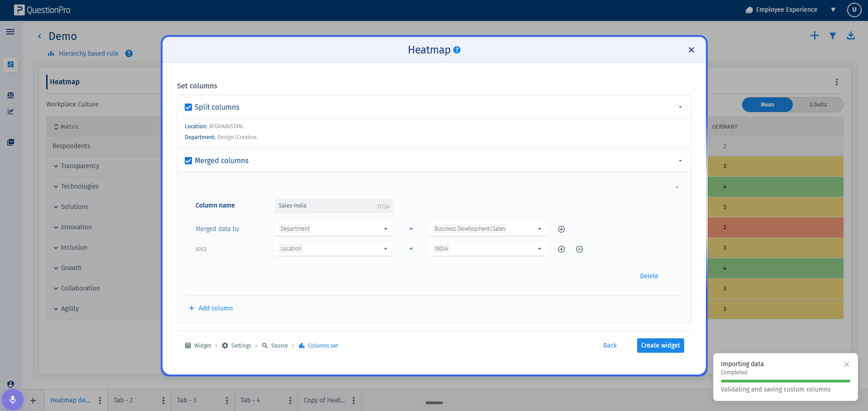Click the Heatmap help question icon
This screenshot has height=411, width=868.
click(457, 50)
